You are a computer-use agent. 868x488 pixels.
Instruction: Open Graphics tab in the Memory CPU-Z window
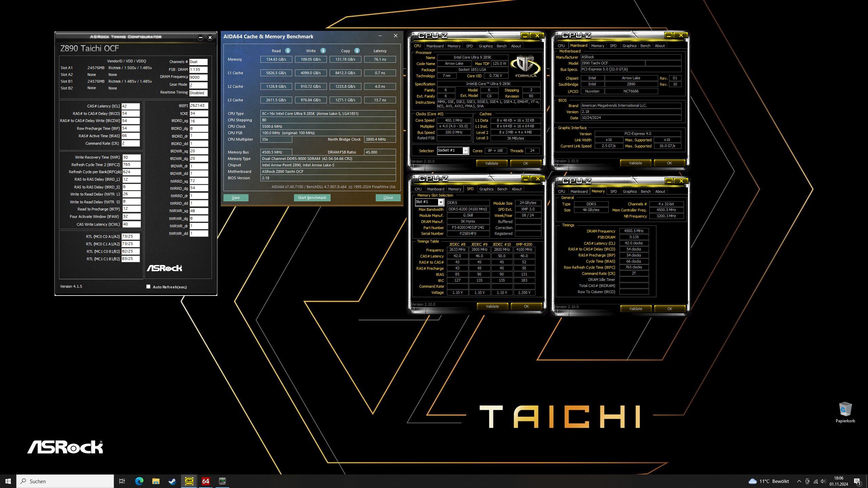pyautogui.click(x=630, y=191)
